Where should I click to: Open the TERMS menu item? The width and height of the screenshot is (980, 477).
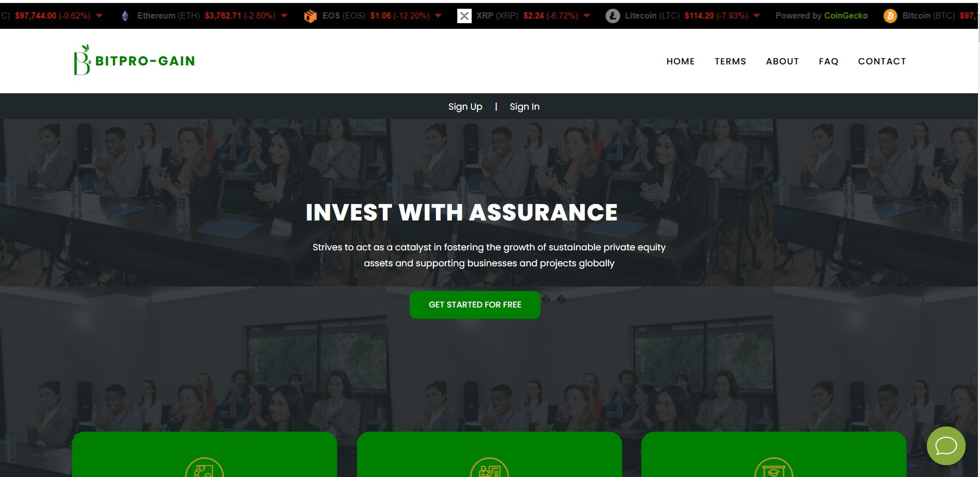click(730, 61)
